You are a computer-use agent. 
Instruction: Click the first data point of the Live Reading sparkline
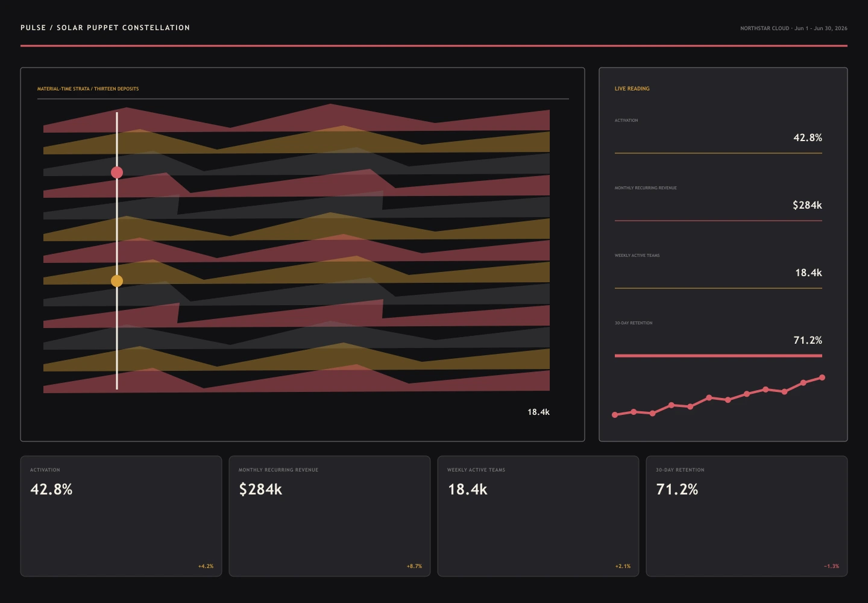tap(615, 415)
